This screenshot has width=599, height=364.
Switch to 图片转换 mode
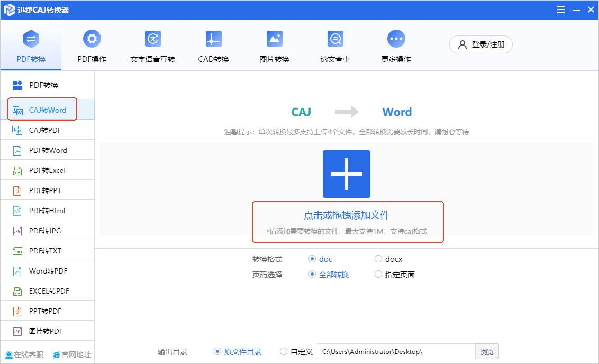(274, 45)
